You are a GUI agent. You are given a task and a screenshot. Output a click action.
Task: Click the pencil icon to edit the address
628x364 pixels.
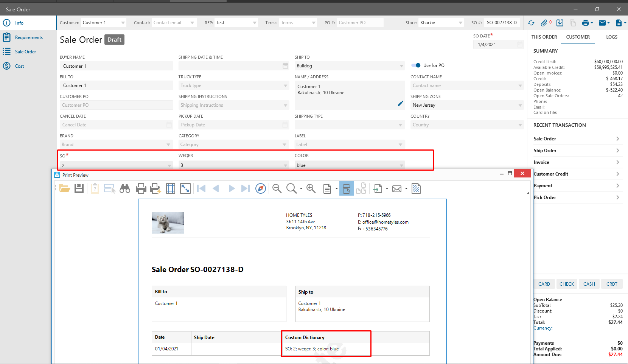[x=400, y=104]
